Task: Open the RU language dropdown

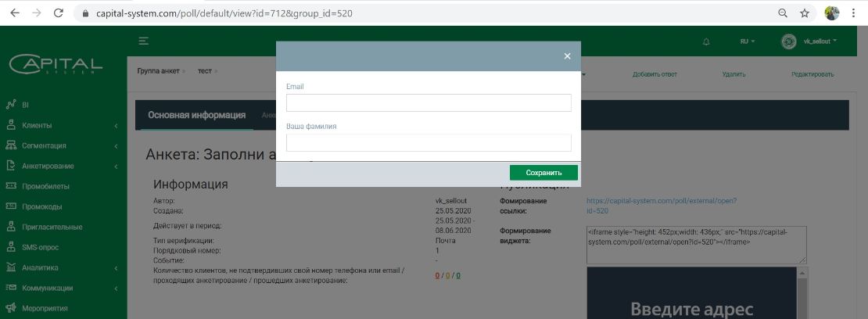Action: pyautogui.click(x=747, y=41)
